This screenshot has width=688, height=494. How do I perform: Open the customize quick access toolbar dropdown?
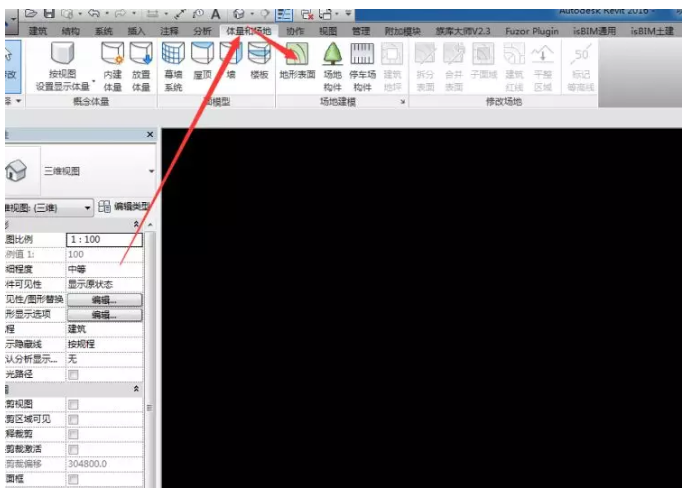348,14
